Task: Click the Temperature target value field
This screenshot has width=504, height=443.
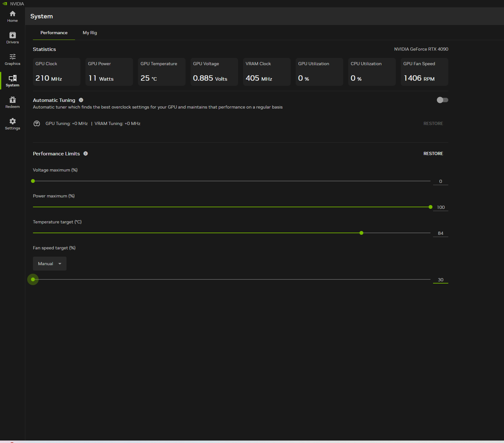Action: click(x=440, y=233)
